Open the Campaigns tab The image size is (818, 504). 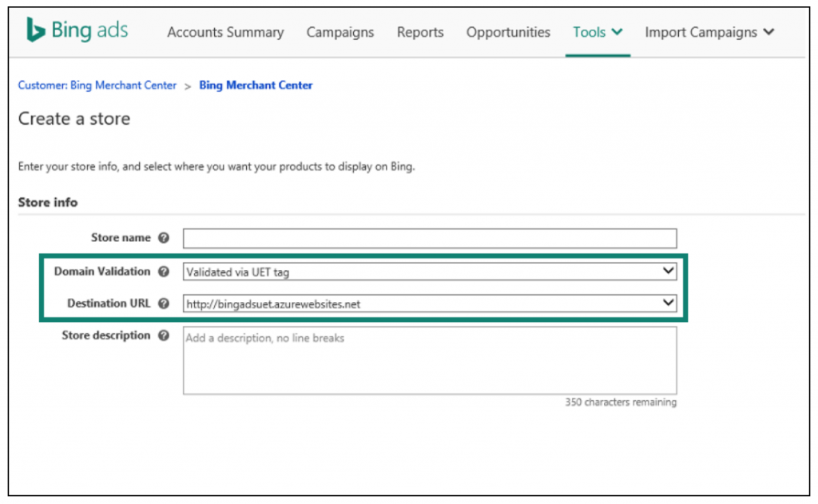coord(340,33)
